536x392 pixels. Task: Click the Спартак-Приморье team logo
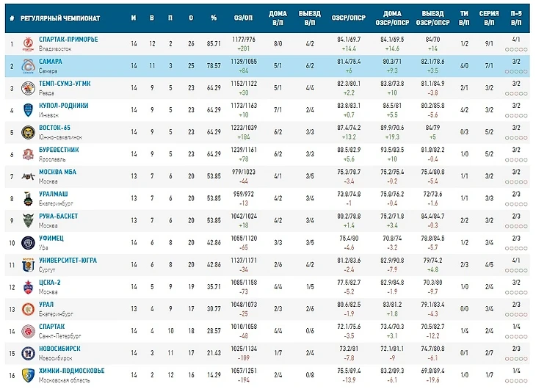(28, 43)
